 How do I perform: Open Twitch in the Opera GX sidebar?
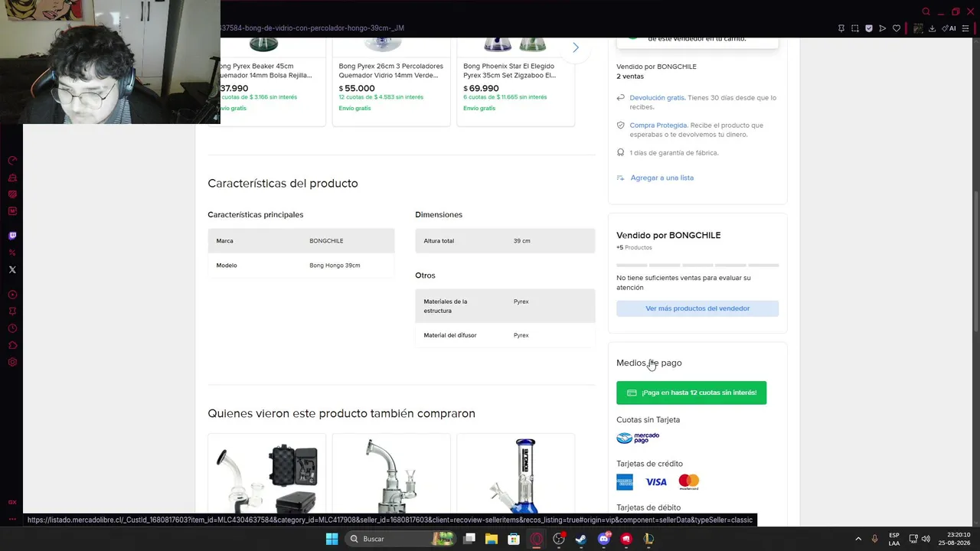coord(12,236)
